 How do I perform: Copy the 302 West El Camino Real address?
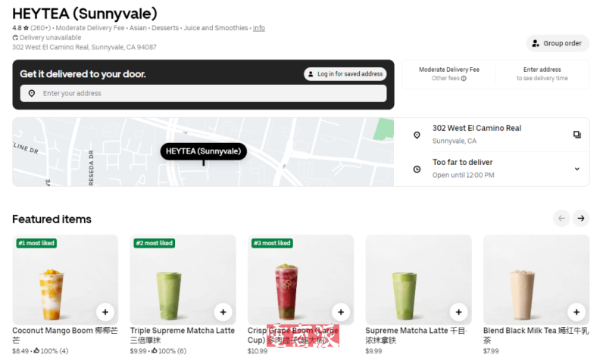[577, 135]
